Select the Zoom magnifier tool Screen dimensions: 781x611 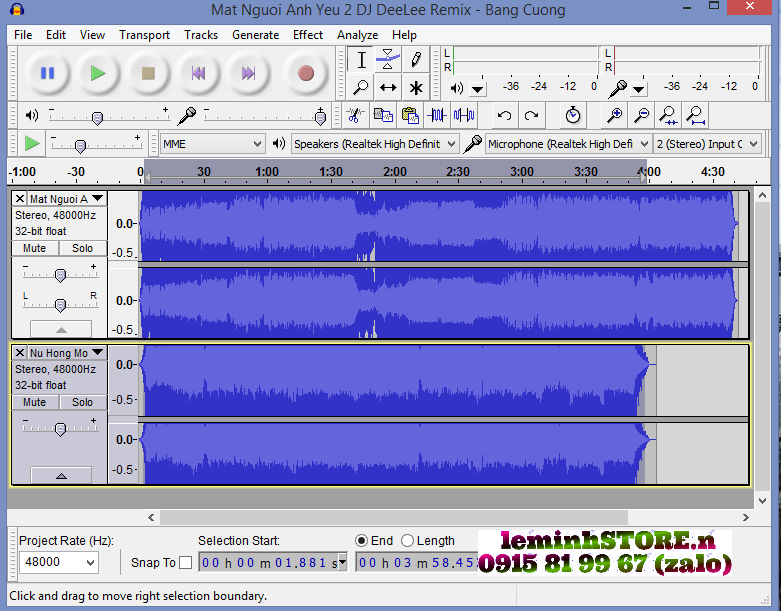tap(362, 88)
